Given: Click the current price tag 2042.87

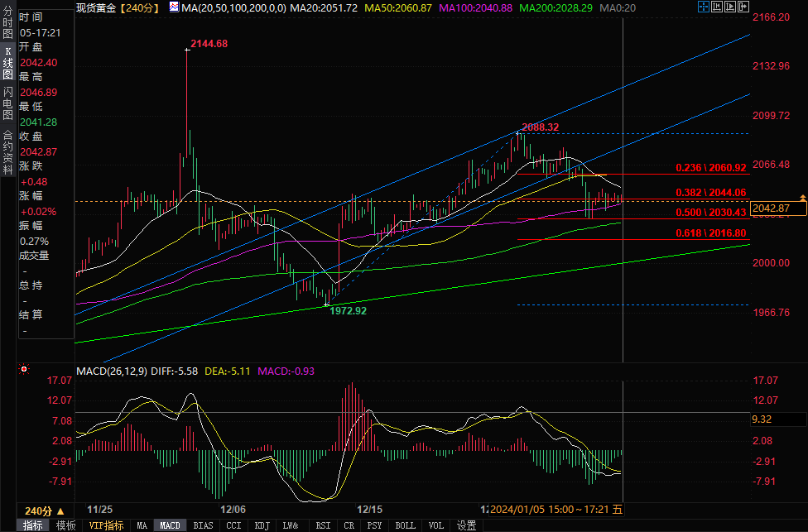Looking at the screenshot, I should pos(778,208).
